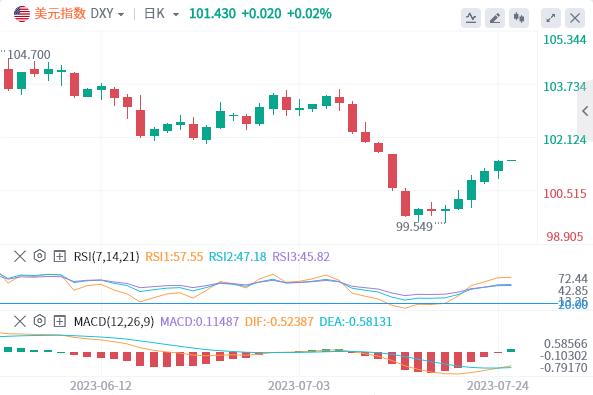Open MACD indicator settings hexagon icon
Image resolution: width=593 pixels, height=395 pixels.
coord(40,321)
